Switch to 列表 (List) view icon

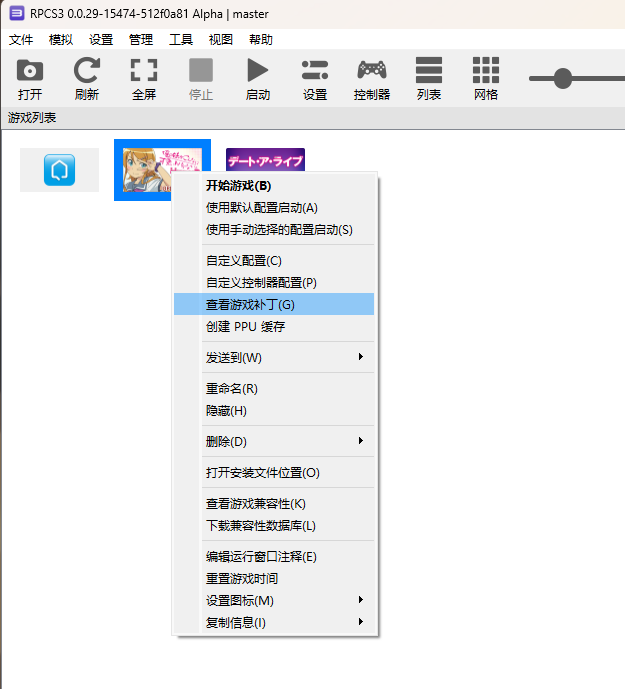429,71
